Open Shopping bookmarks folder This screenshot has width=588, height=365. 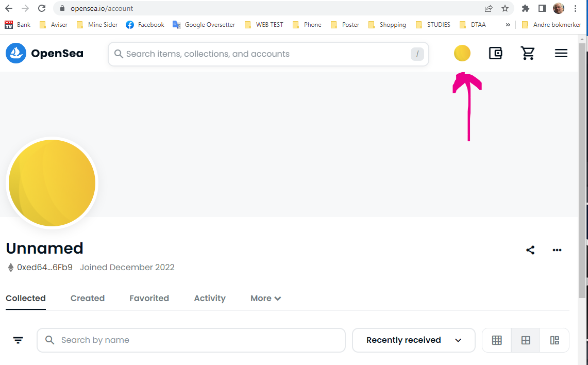[x=388, y=25]
